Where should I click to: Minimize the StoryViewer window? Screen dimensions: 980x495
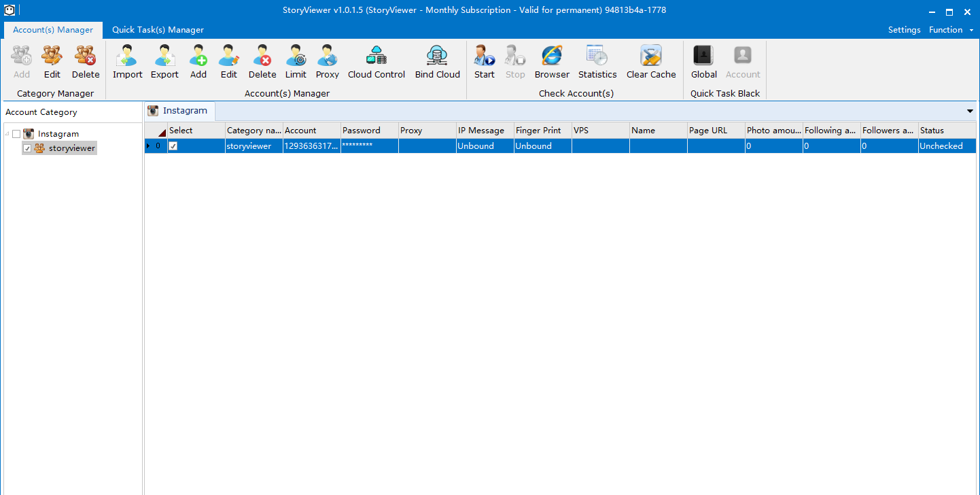[931, 12]
